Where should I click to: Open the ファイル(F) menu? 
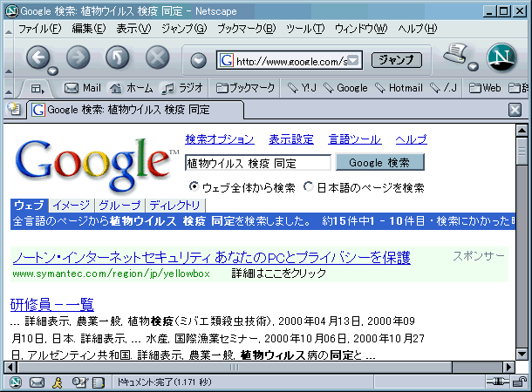tap(39, 29)
